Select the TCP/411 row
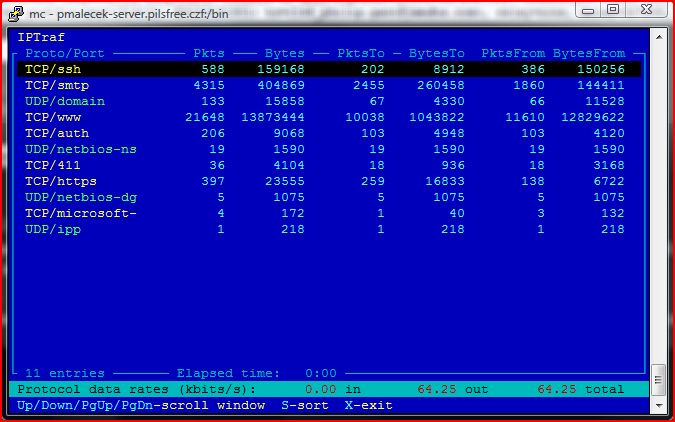 pyautogui.click(x=329, y=165)
